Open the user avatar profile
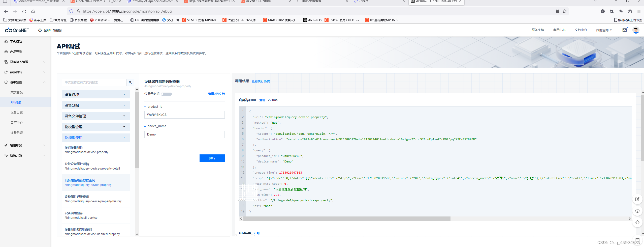Screen dimensions: 644x247 pos(636,30)
